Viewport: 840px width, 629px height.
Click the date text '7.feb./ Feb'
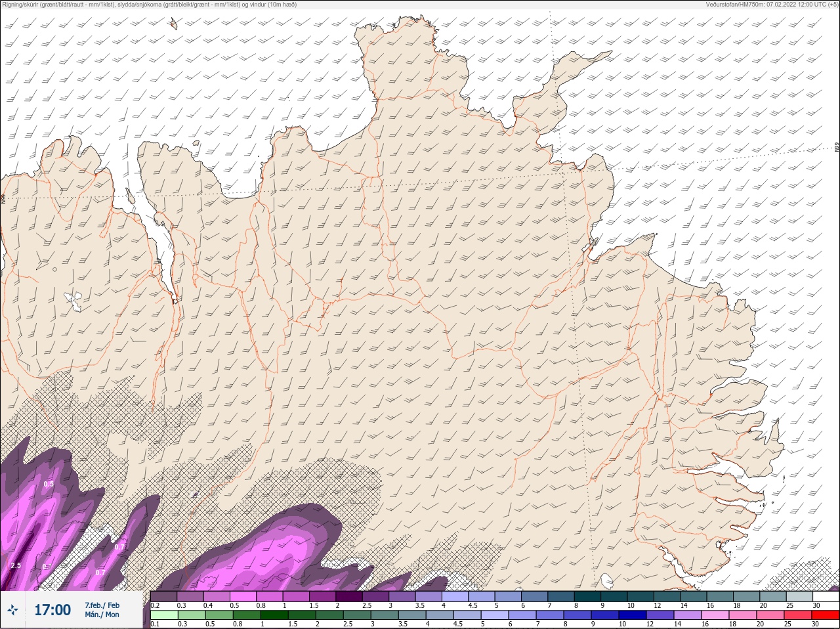click(x=102, y=605)
